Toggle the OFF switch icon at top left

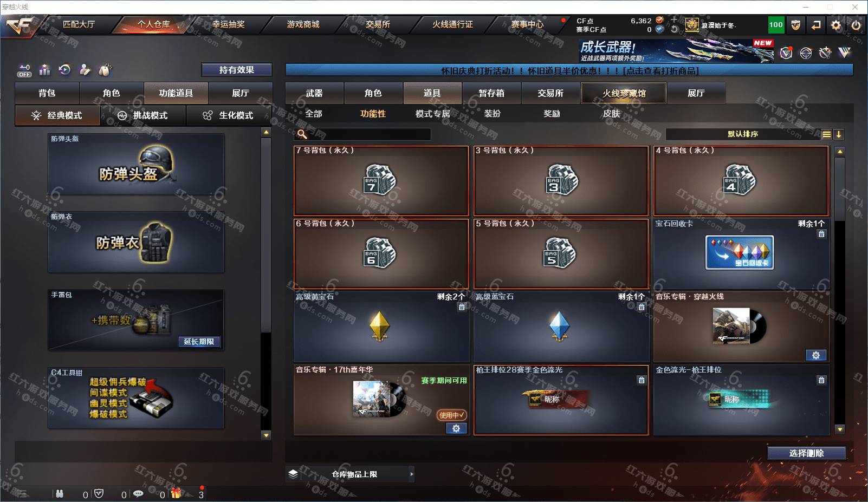(24, 70)
